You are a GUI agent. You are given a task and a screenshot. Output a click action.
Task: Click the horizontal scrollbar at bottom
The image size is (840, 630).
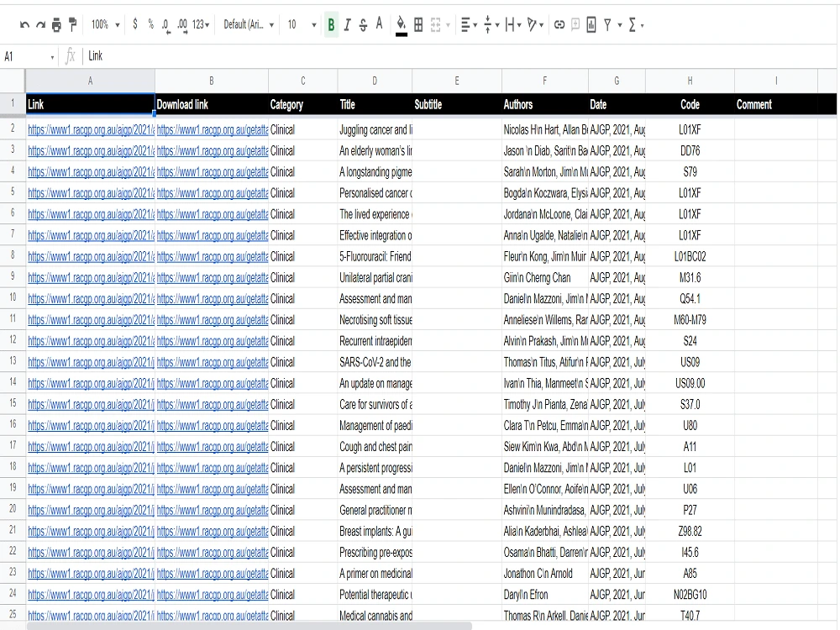pos(249,627)
